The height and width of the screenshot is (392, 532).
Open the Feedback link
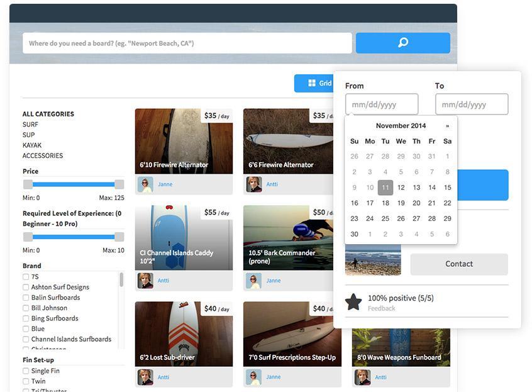381,308
